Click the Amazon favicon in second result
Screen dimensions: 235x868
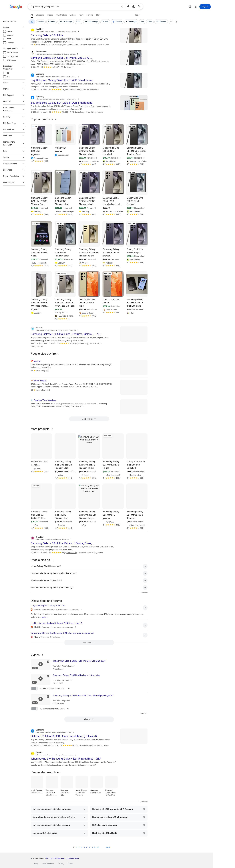[x=33, y=53]
